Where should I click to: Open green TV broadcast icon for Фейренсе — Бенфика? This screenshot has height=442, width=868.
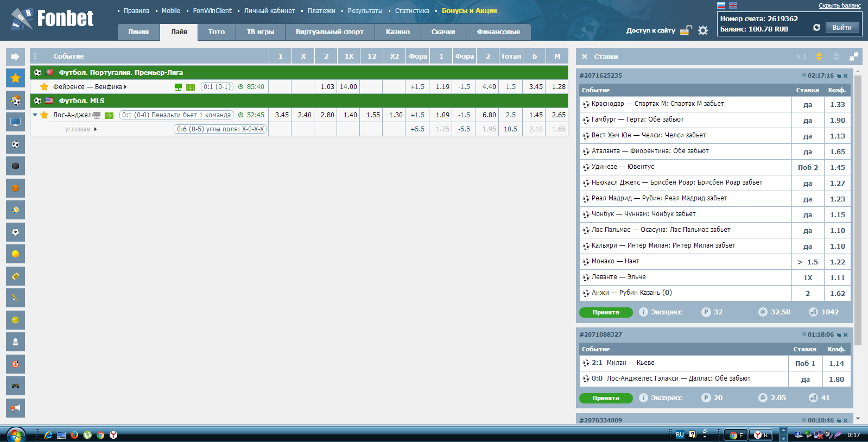click(178, 87)
